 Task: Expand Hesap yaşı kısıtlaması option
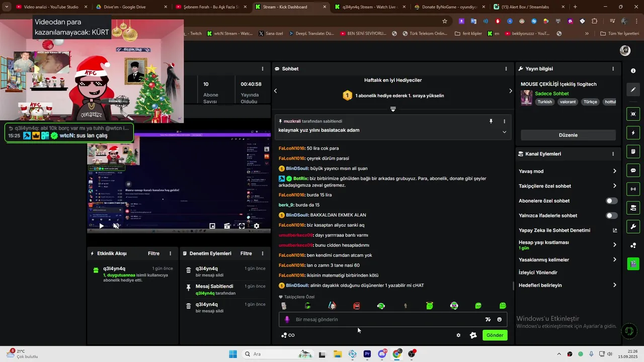coord(614,245)
